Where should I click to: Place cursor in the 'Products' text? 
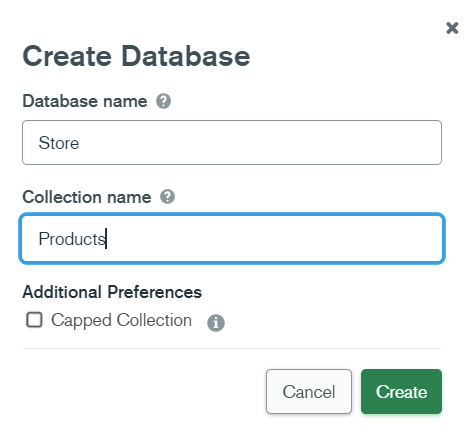[72, 239]
